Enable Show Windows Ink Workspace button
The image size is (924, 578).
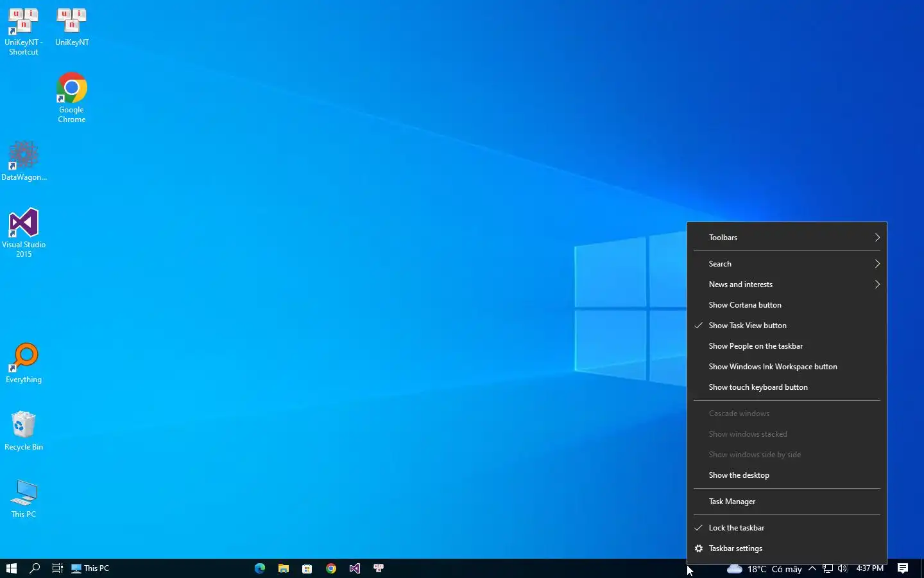pos(787,367)
